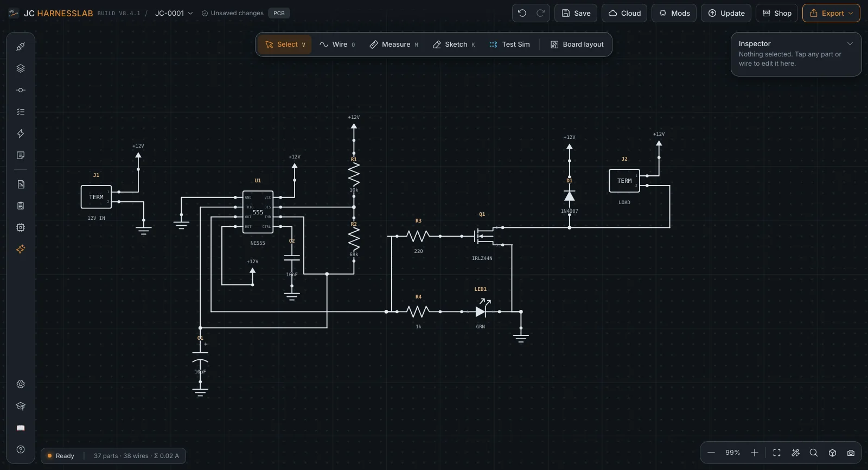The width and height of the screenshot is (868, 470).
Task: Open the layers panel icon
Action: [21, 68]
